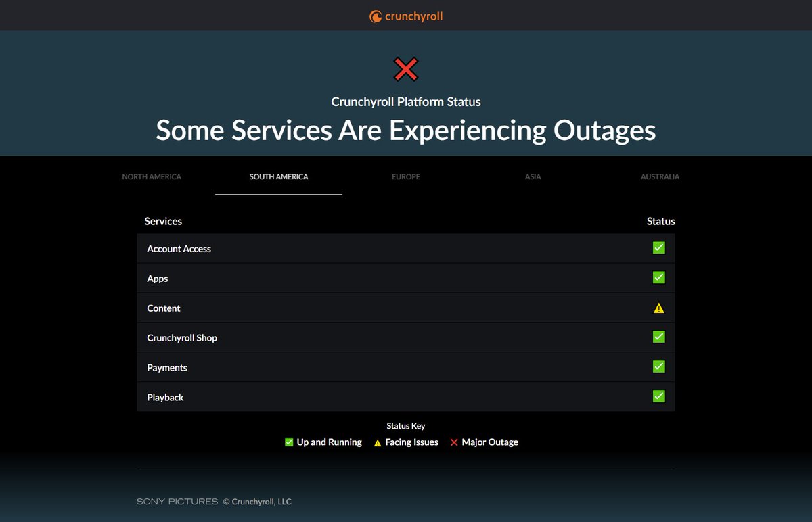The height and width of the screenshot is (522, 812).
Task: Select the Account Access row label
Action: click(x=179, y=249)
